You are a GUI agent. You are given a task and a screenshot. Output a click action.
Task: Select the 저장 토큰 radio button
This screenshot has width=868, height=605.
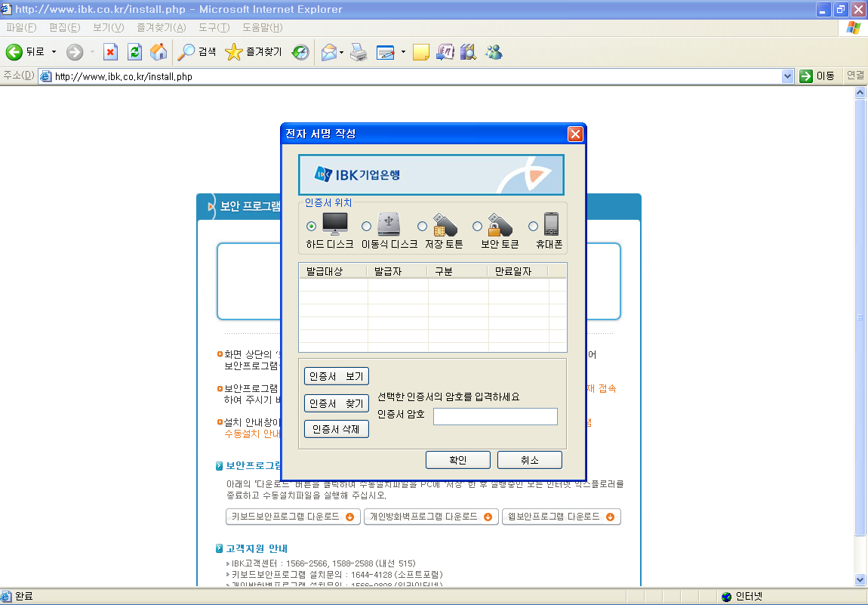click(x=422, y=226)
